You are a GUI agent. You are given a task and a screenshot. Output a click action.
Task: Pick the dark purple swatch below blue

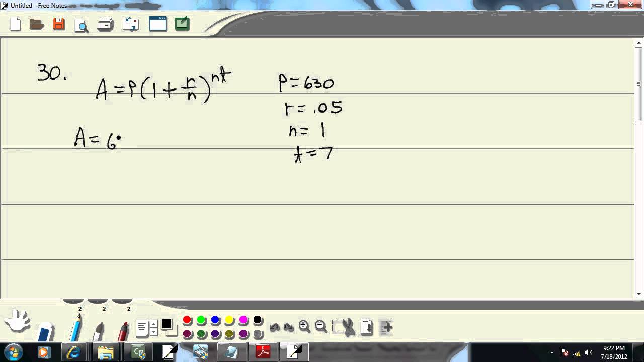[x=215, y=334]
